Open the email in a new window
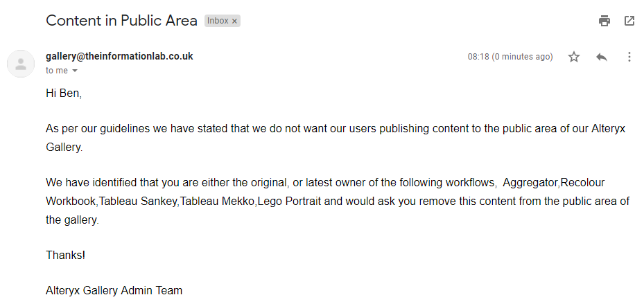644x304 pixels. coord(629,21)
